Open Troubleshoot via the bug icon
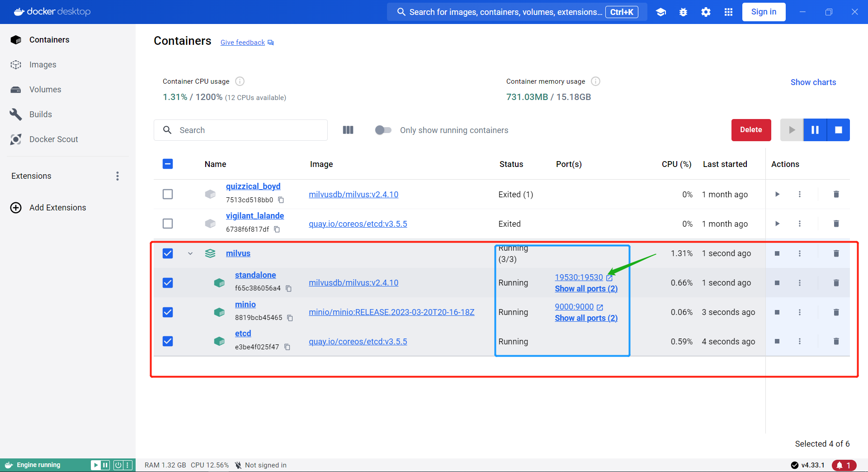The width and height of the screenshot is (868, 472). coord(683,12)
